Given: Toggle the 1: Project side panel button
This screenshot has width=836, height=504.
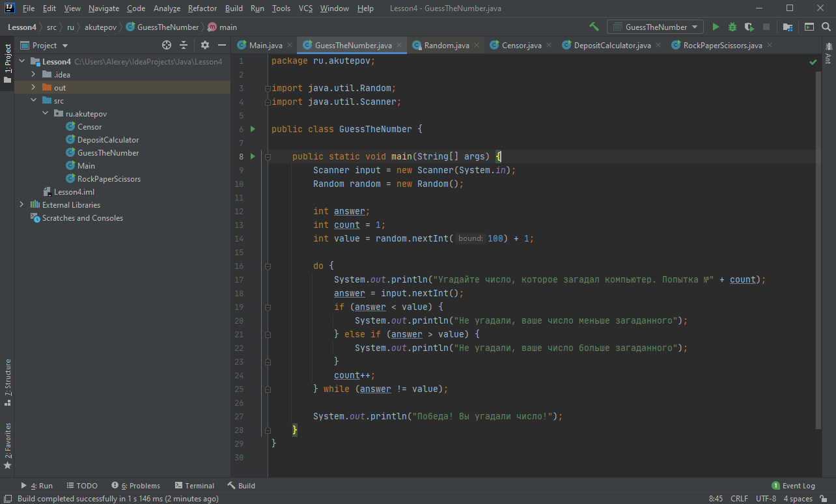Looking at the screenshot, I should click(x=8, y=63).
